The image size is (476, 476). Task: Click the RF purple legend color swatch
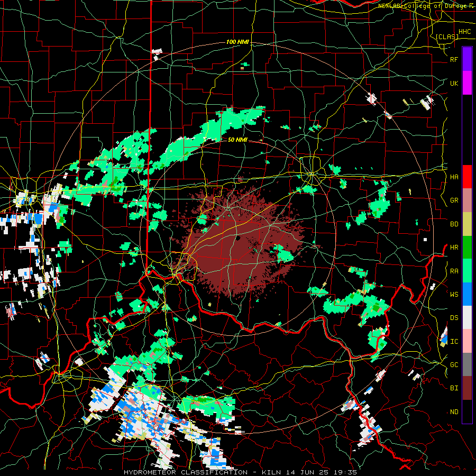467,59
